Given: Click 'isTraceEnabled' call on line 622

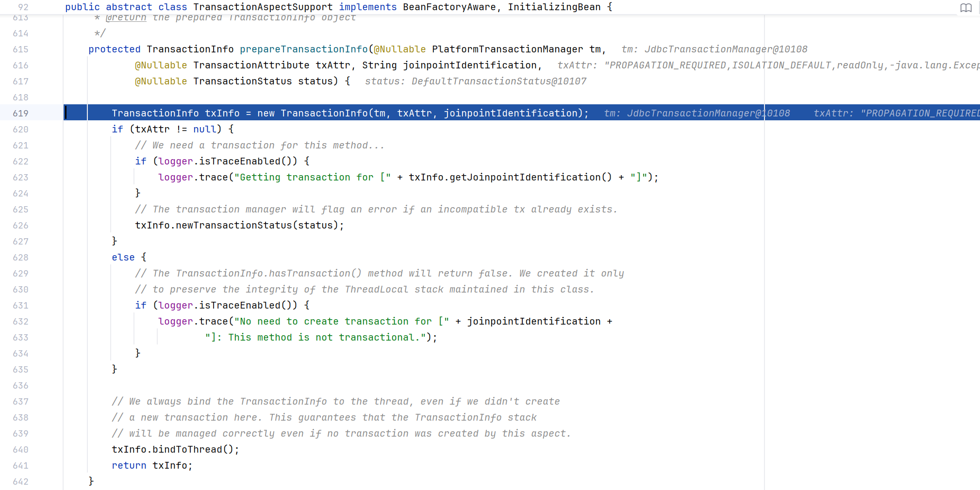Looking at the screenshot, I should pos(240,161).
